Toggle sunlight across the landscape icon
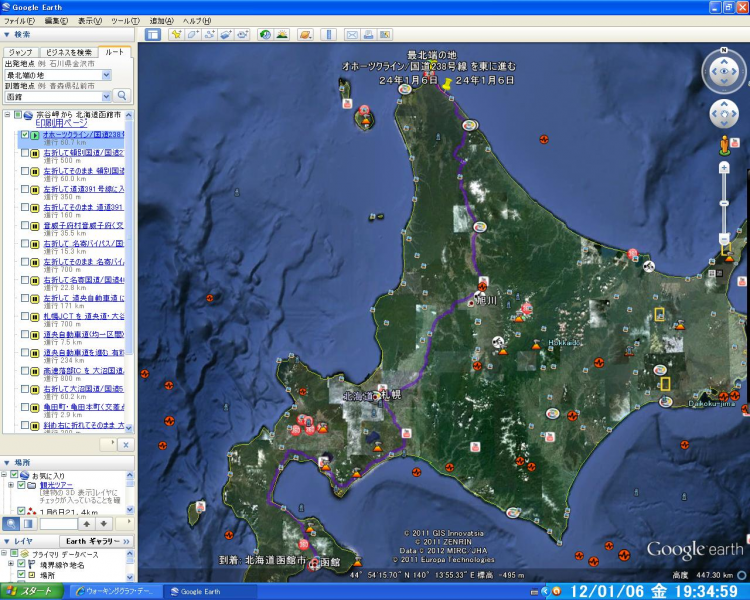The width and height of the screenshot is (750, 600). coord(282,34)
